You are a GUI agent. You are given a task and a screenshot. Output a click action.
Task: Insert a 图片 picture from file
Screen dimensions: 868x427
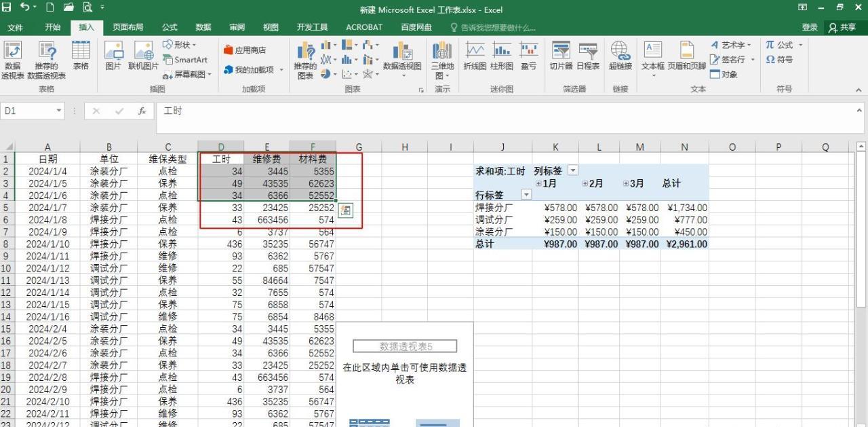pyautogui.click(x=113, y=56)
